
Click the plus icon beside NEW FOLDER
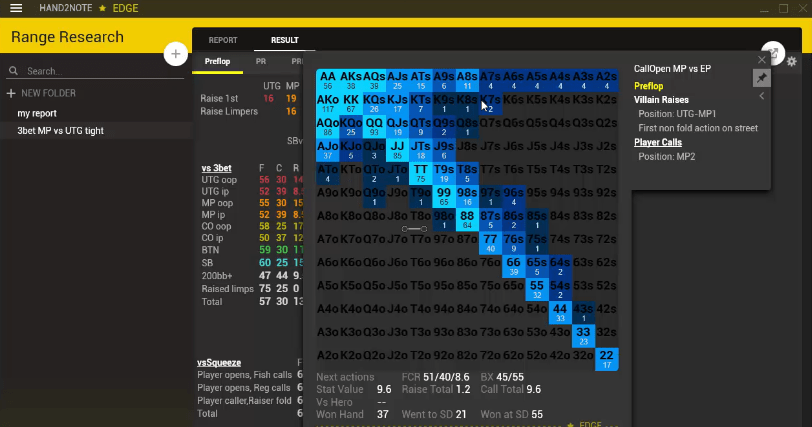pyautogui.click(x=12, y=93)
